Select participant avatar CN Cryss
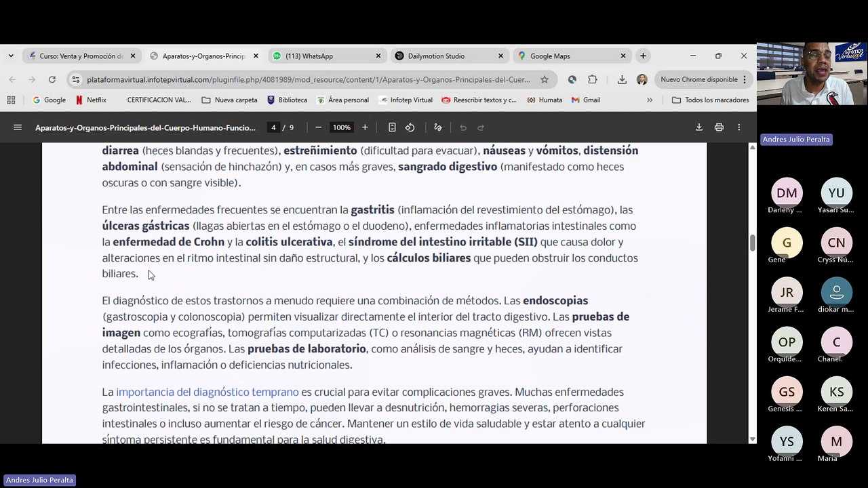 click(836, 243)
